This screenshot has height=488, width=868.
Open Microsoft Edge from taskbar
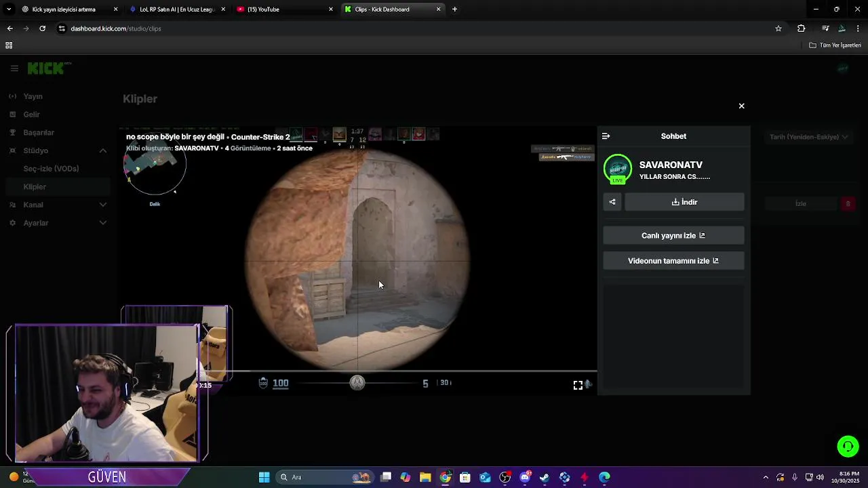pos(604,477)
